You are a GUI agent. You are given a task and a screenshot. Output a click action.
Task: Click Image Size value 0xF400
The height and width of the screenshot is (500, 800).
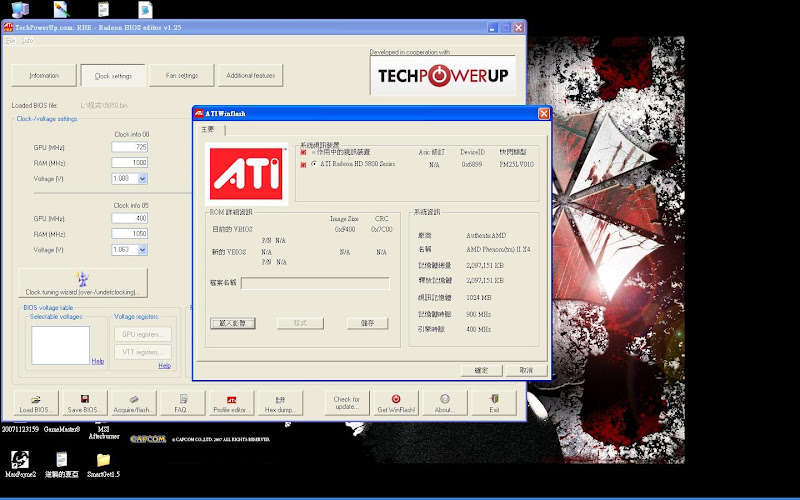point(345,230)
